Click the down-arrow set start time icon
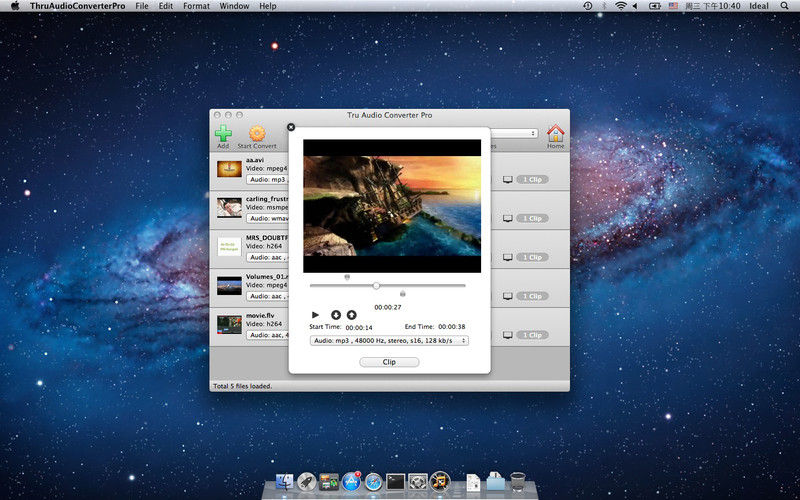The image size is (800, 500). pyautogui.click(x=336, y=315)
